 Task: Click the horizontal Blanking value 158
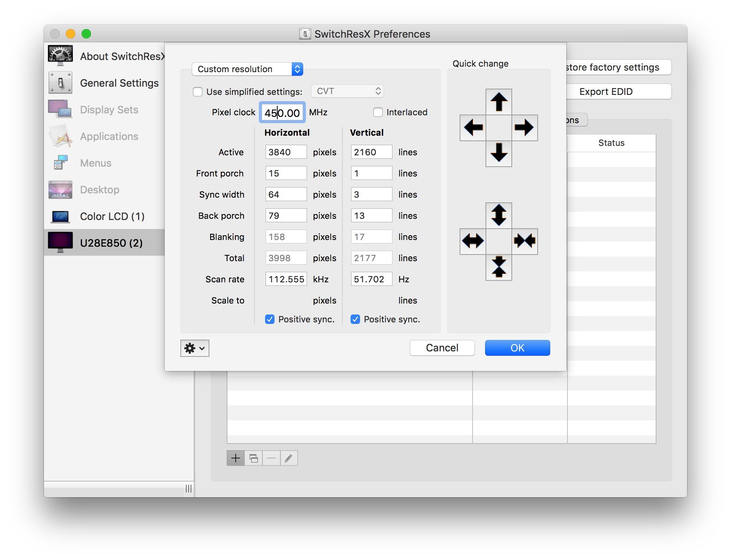click(x=286, y=237)
